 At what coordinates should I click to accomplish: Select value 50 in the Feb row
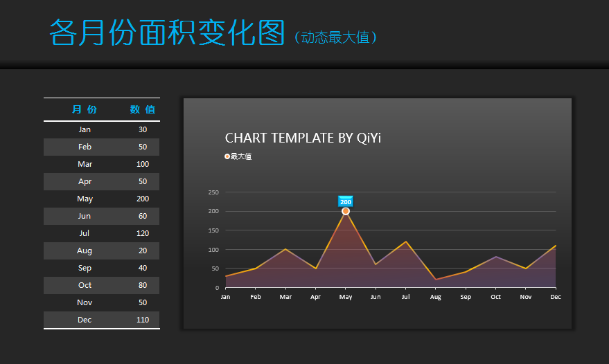coord(143,147)
